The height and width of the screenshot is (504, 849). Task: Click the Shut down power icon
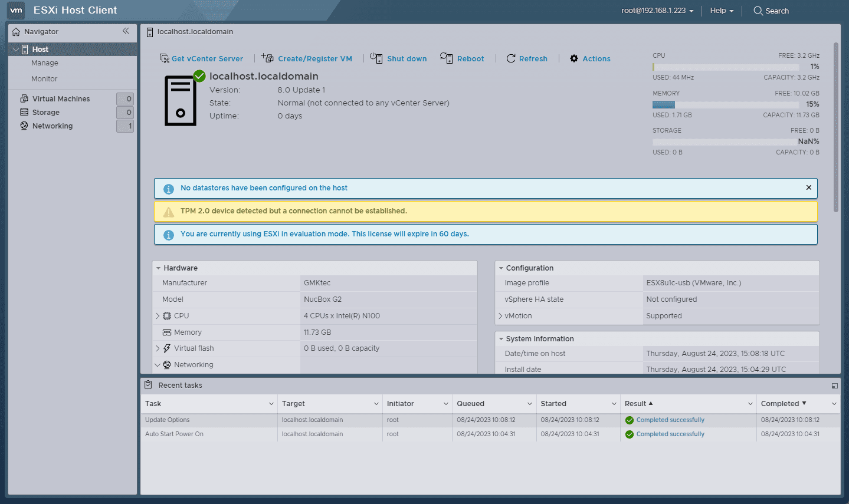(376, 58)
